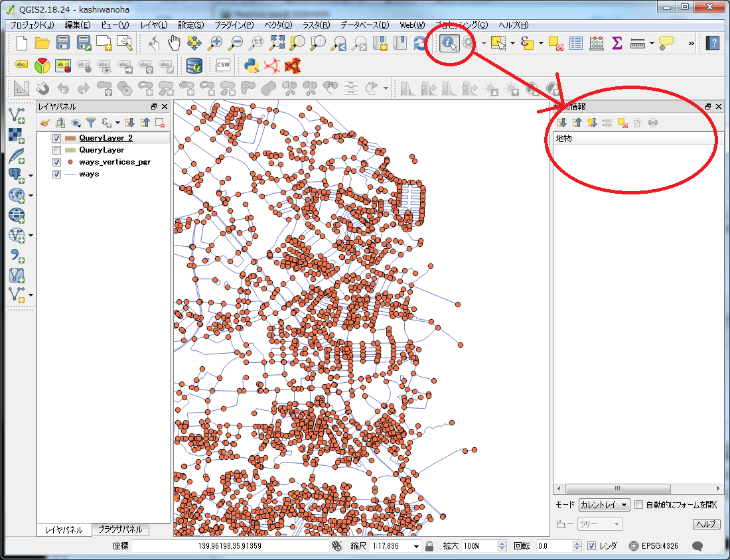
Task: Expand the measure tool dropdown arrow
Action: pyautogui.click(x=652, y=43)
